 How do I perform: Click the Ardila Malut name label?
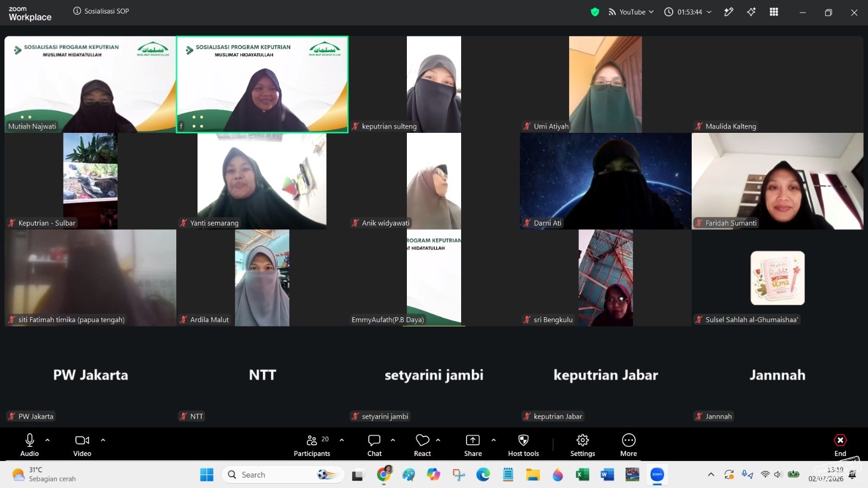click(209, 320)
